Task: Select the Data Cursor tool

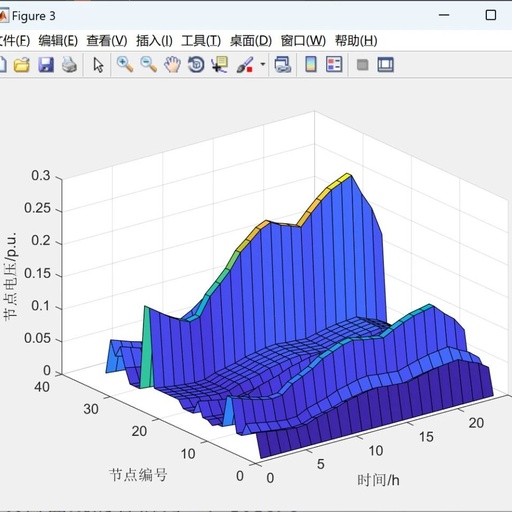Action: click(220, 64)
